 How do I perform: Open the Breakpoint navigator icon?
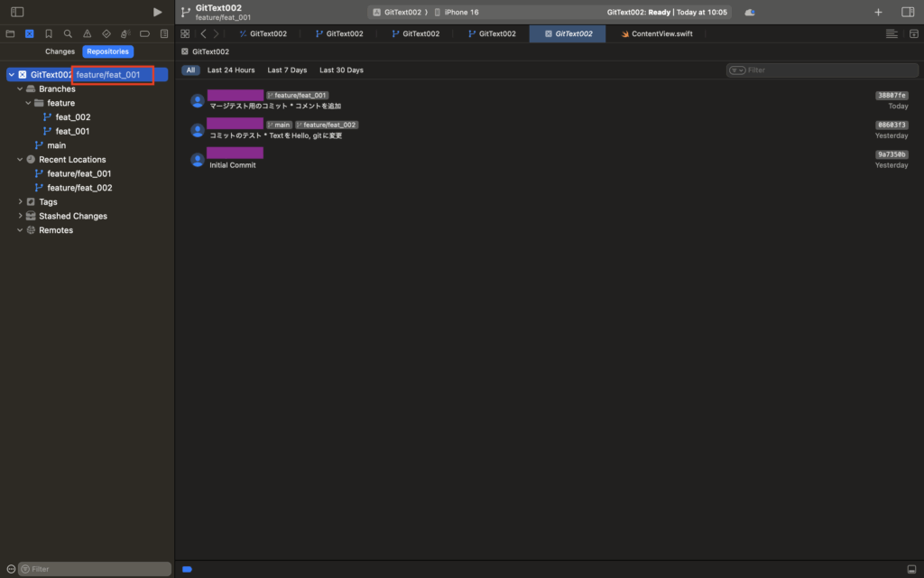tap(144, 33)
